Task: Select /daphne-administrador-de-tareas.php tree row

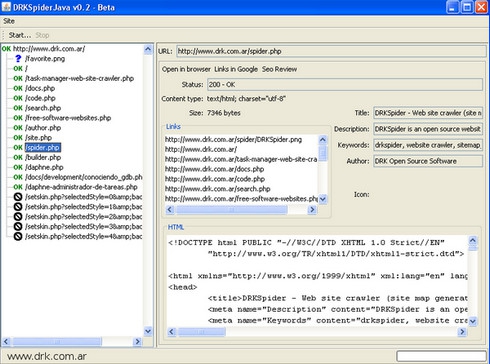Action: [81, 187]
